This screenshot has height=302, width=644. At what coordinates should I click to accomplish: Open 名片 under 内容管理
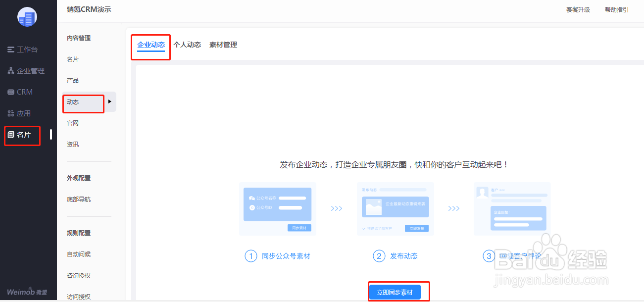tap(73, 59)
